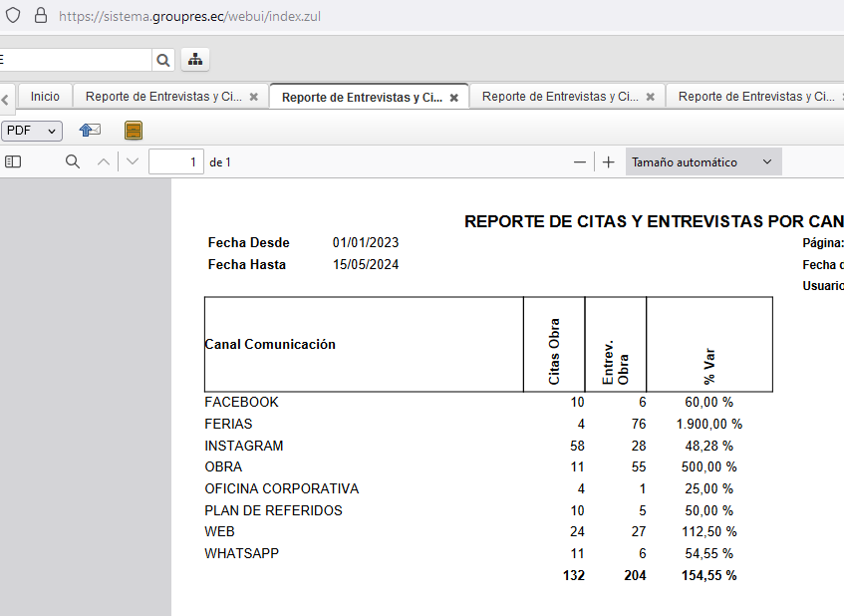View site security lock information
This screenshot has width=844, height=616.
coord(41,16)
